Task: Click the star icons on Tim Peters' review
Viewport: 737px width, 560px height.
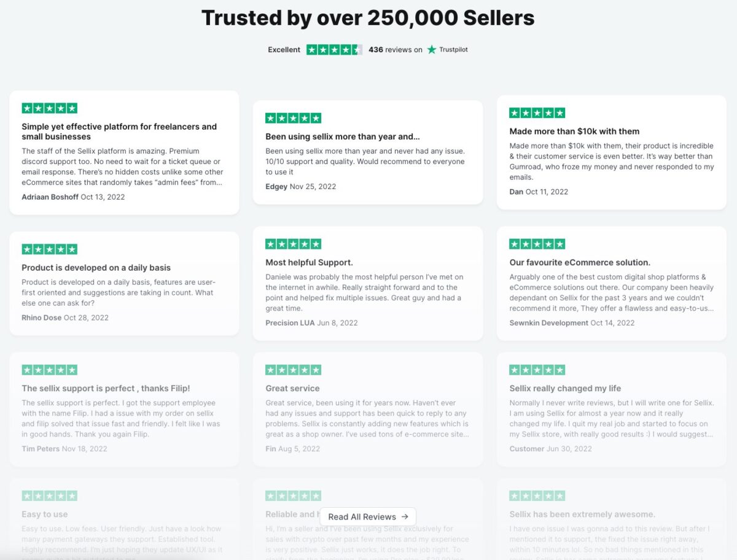Action: tap(49, 370)
